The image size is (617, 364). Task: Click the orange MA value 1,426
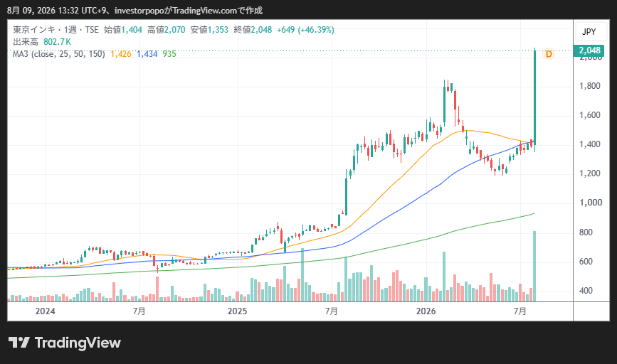[120, 54]
